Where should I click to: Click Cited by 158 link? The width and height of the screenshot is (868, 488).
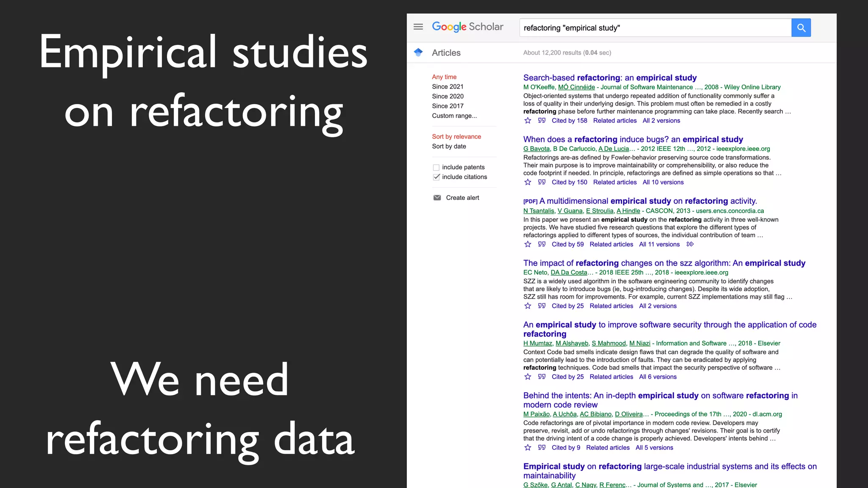click(x=569, y=121)
